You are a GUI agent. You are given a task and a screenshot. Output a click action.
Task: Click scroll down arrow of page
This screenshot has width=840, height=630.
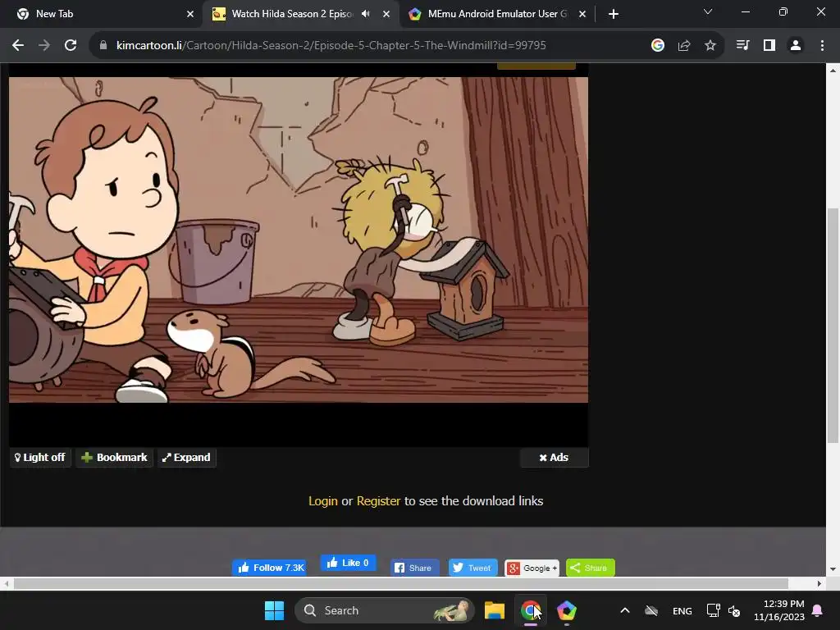pos(833,569)
